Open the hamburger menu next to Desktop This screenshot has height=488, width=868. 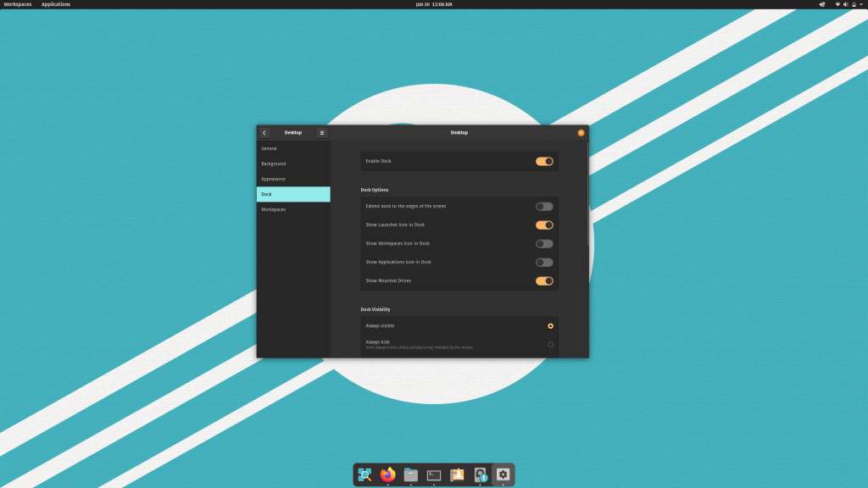[x=321, y=133]
